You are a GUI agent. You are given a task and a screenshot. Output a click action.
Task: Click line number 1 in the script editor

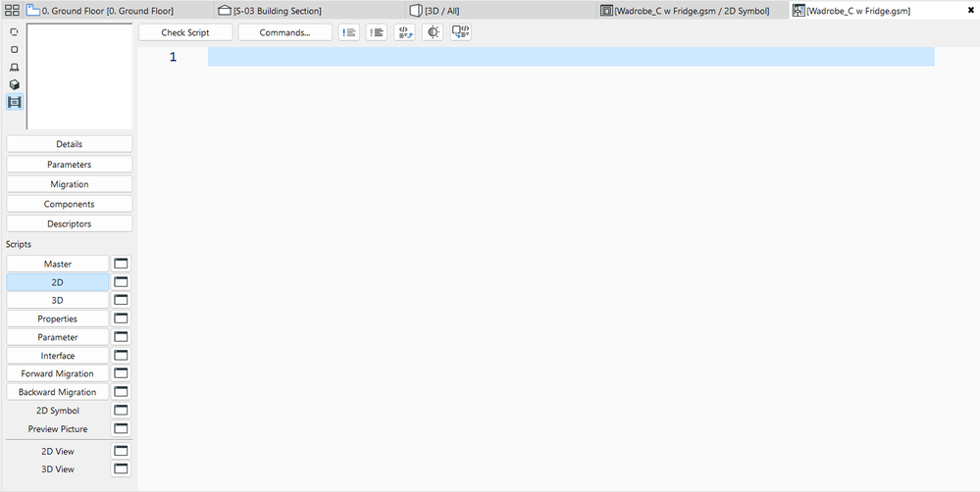[x=173, y=57]
